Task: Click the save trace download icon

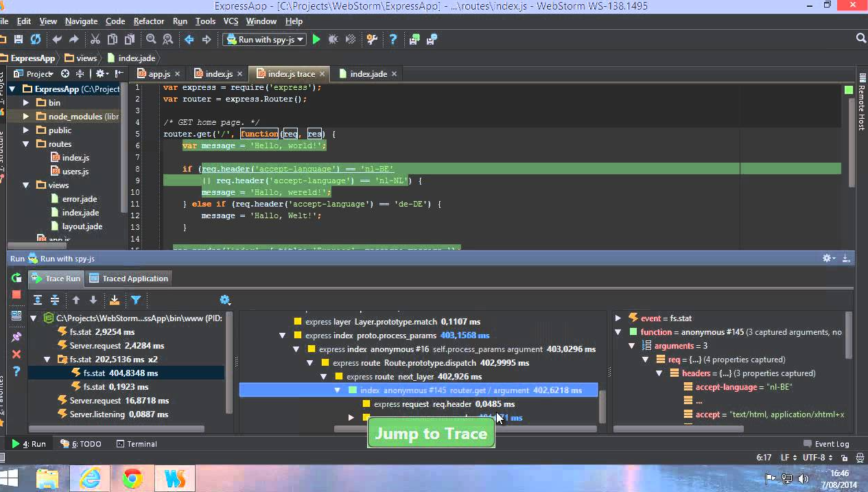Action: (115, 300)
